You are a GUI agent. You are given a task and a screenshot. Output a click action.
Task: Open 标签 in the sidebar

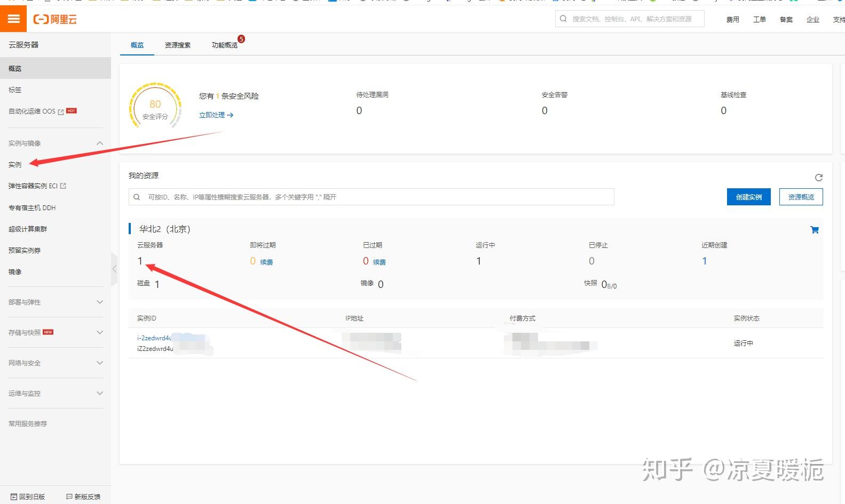pos(15,90)
